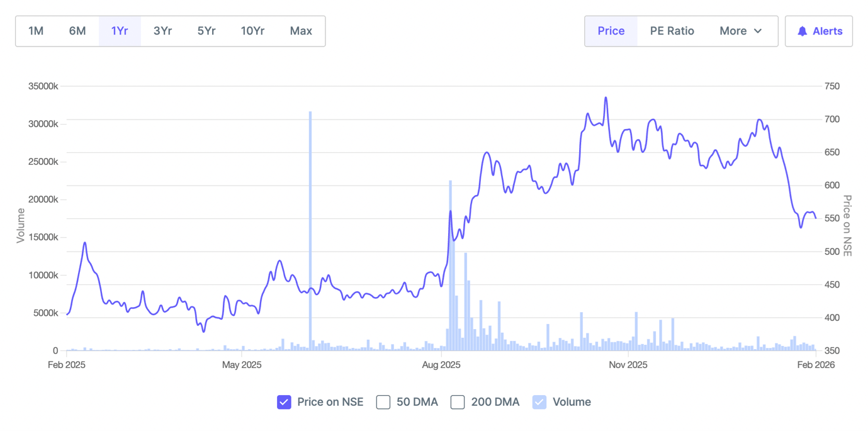Toggle the Volume checkbox

(x=539, y=402)
